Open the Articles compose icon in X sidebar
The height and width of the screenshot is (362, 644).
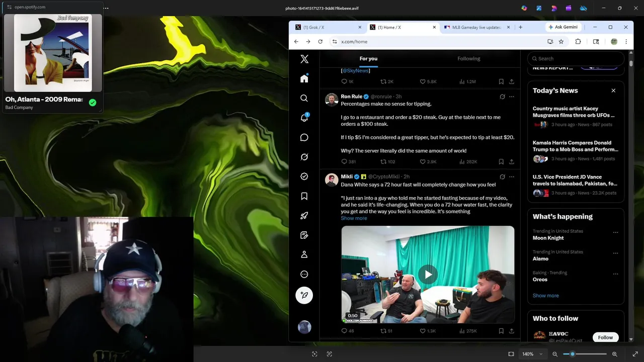304,235
